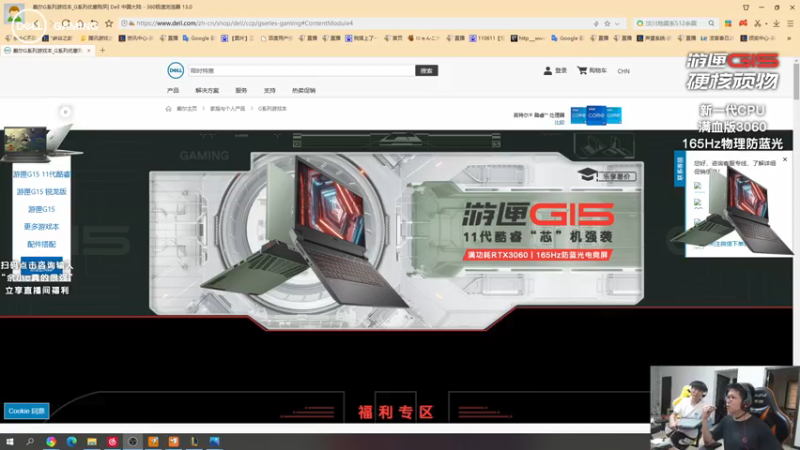Screen dimensions: 800x450
Task: Open the 热卖促销 menu
Action: pos(304,90)
